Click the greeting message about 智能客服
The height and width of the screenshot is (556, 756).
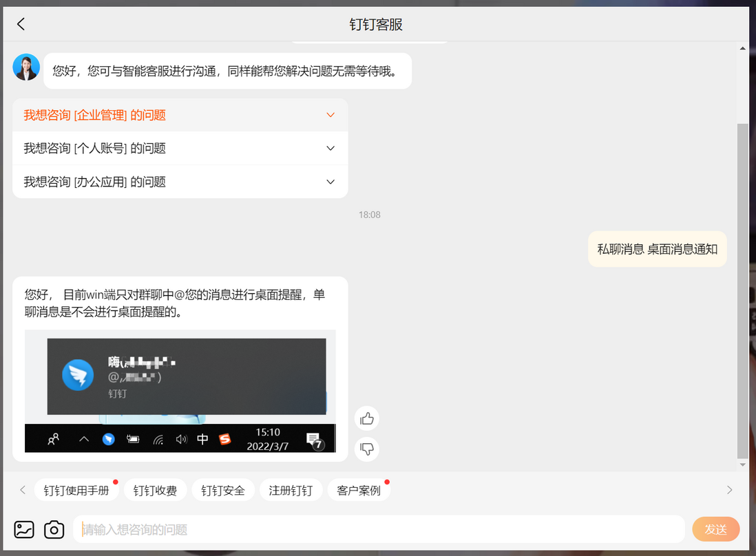click(228, 72)
